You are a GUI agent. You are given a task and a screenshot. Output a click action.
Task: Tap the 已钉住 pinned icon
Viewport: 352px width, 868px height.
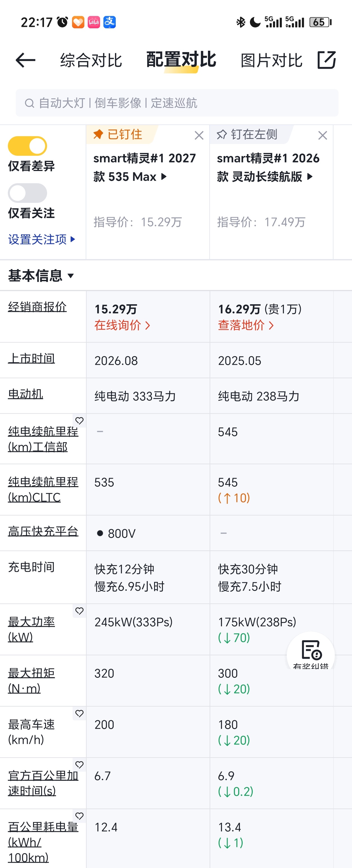click(98, 134)
